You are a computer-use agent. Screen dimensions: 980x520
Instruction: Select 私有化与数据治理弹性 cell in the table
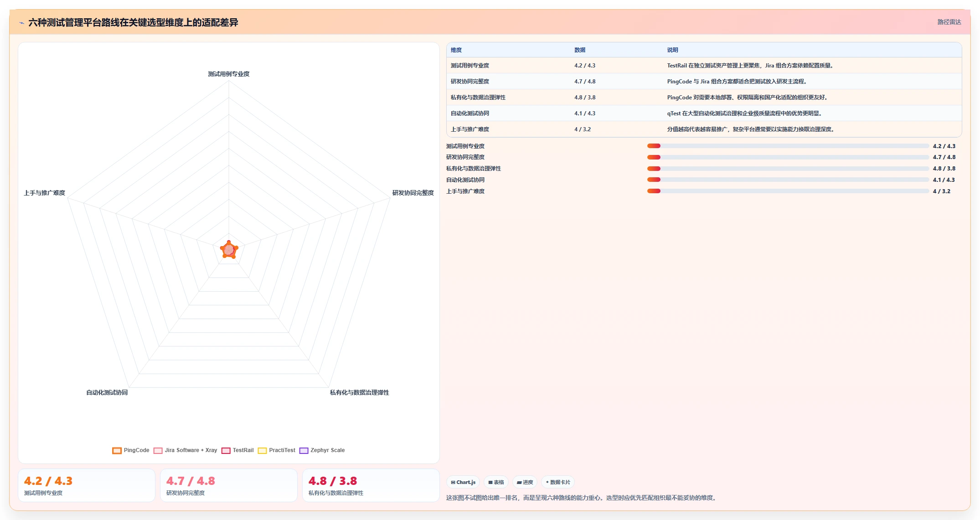tap(478, 98)
